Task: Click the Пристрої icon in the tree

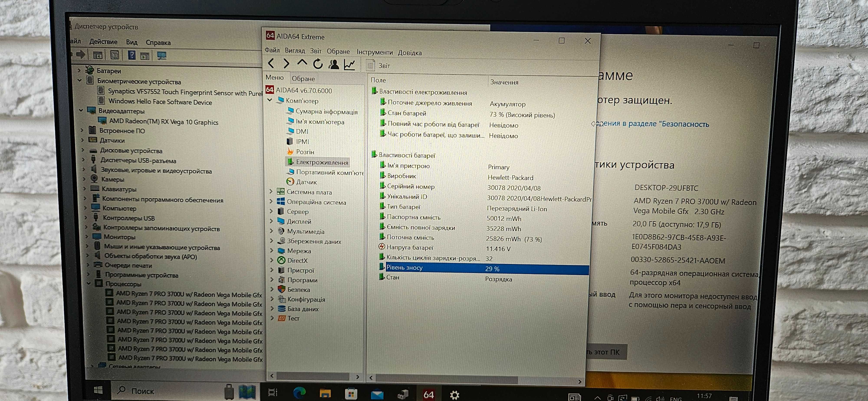Action: (x=281, y=270)
